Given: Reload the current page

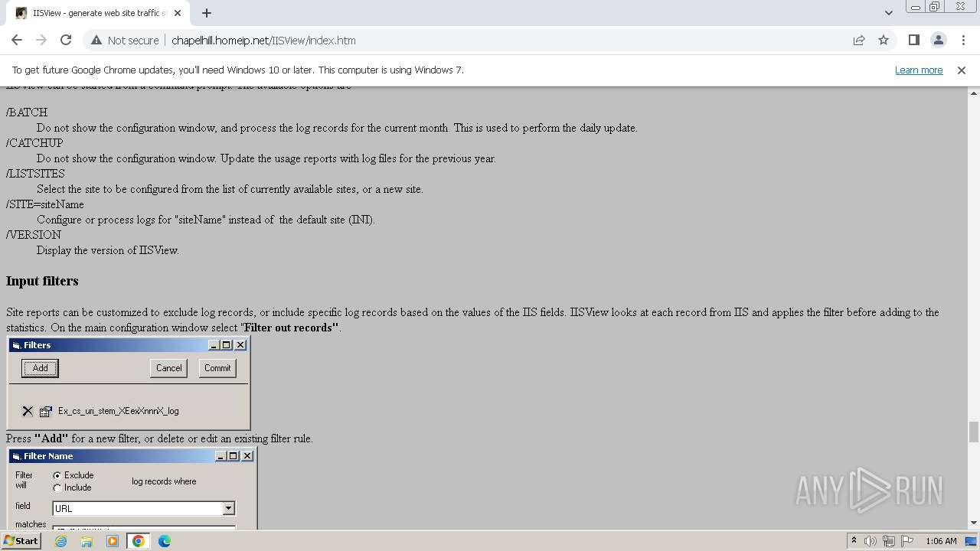Looking at the screenshot, I should pyautogui.click(x=66, y=40).
